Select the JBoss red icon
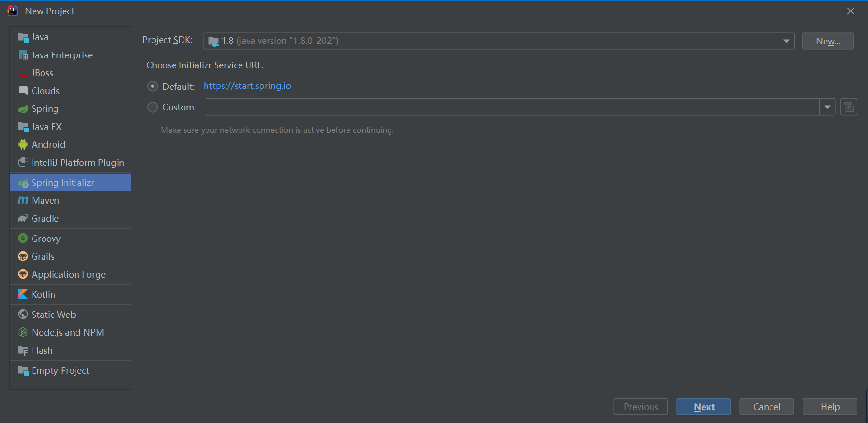Image resolution: width=868 pixels, height=423 pixels. coord(23,73)
